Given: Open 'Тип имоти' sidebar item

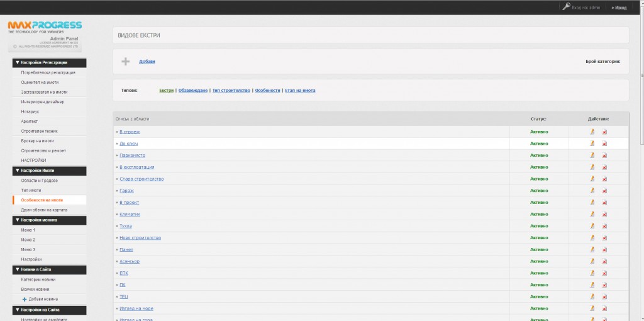Looking at the screenshot, I should coord(31,191).
